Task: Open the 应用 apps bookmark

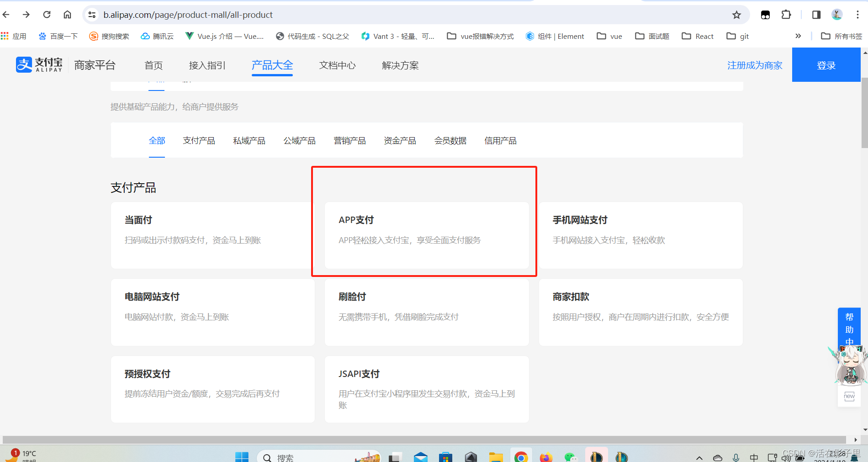Action: tap(14, 36)
